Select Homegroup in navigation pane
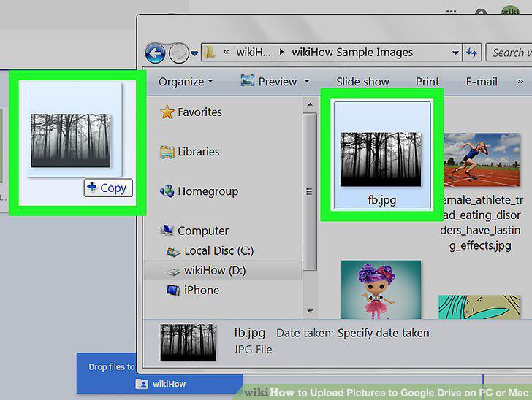Viewport: 532px width, 400px height. (x=208, y=191)
